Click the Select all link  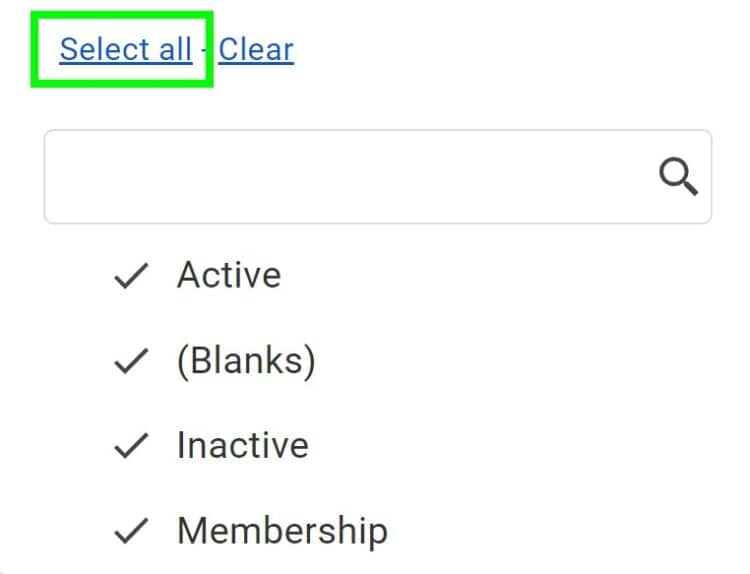point(125,49)
